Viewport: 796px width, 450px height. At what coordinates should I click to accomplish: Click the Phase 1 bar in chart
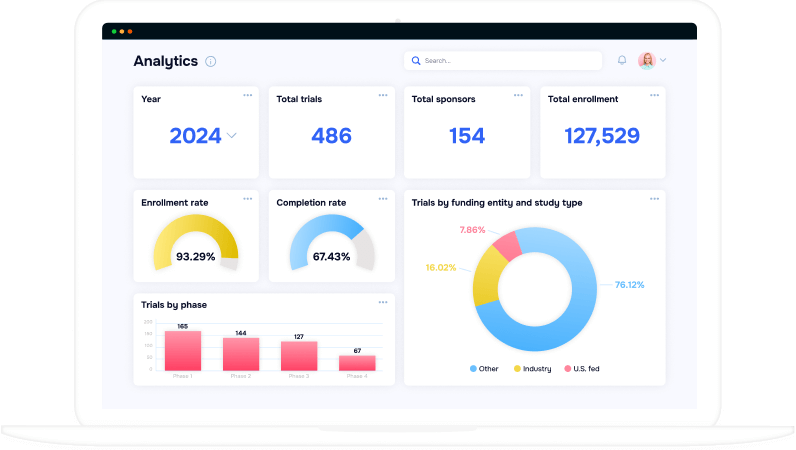point(183,351)
